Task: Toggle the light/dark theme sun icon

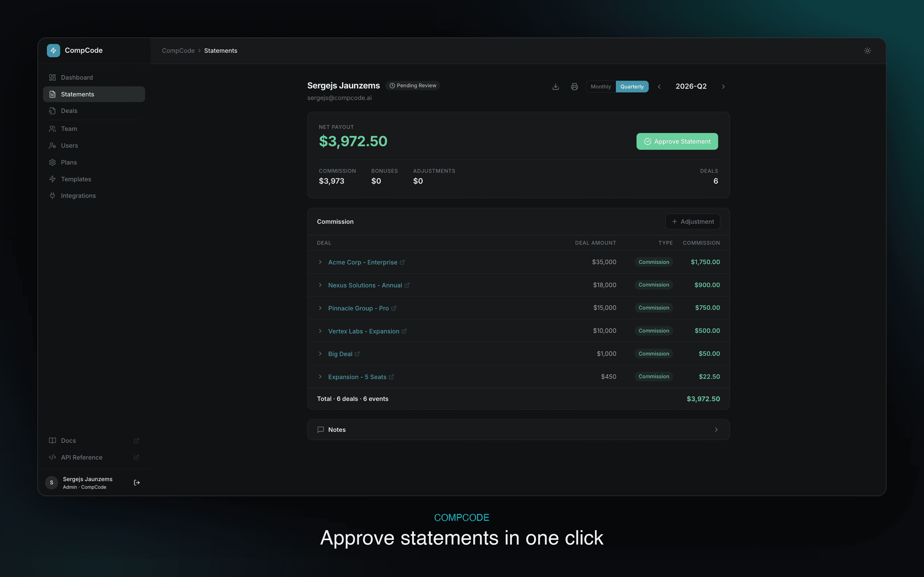Action: click(x=867, y=51)
